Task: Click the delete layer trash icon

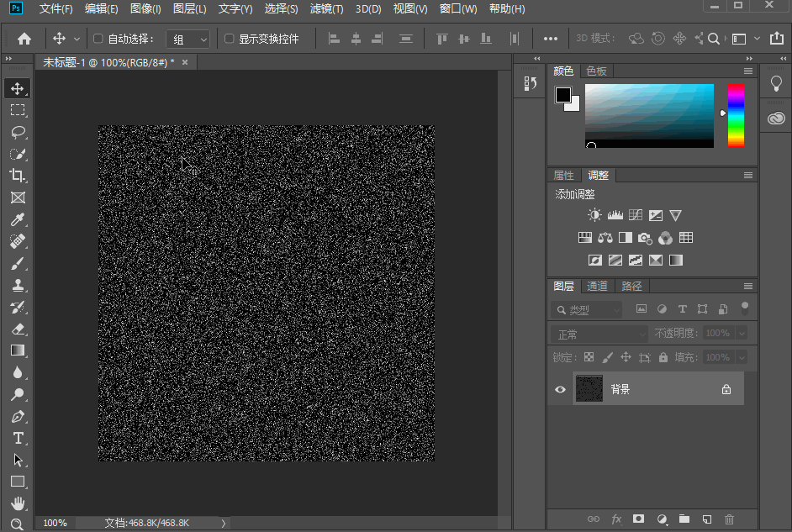Action: click(729, 519)
